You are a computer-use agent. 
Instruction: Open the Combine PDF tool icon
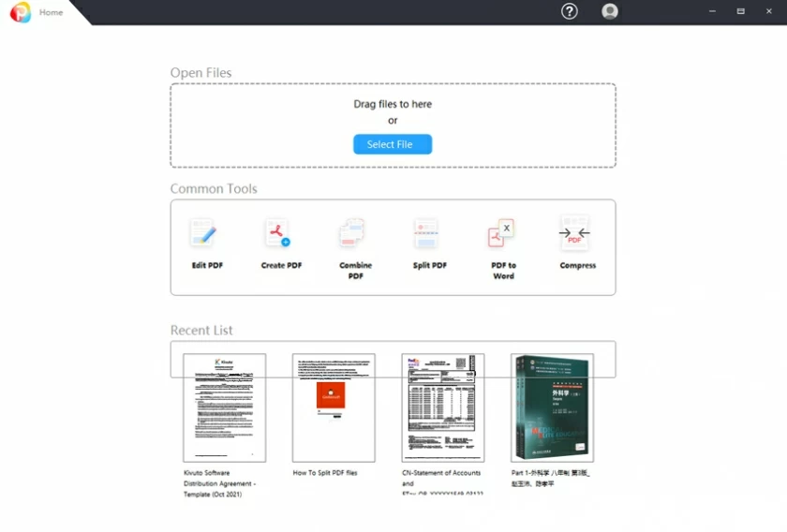[x=352, y=232]
